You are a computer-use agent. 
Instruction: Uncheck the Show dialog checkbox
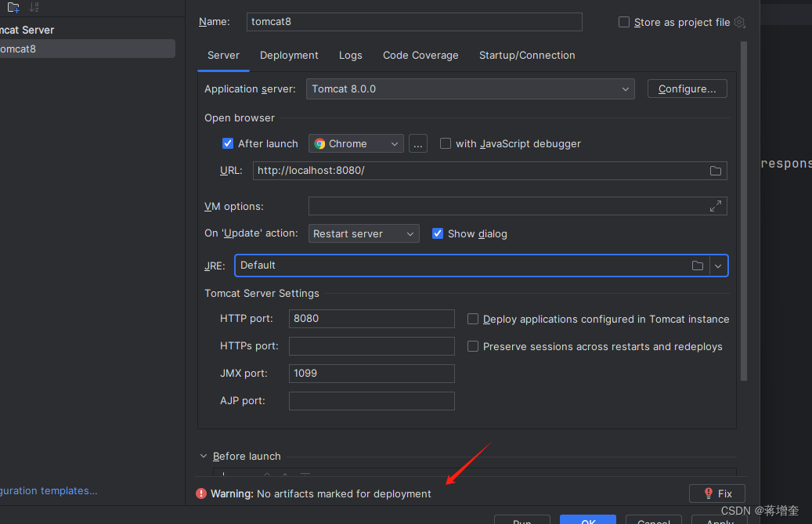click(438, 233)
